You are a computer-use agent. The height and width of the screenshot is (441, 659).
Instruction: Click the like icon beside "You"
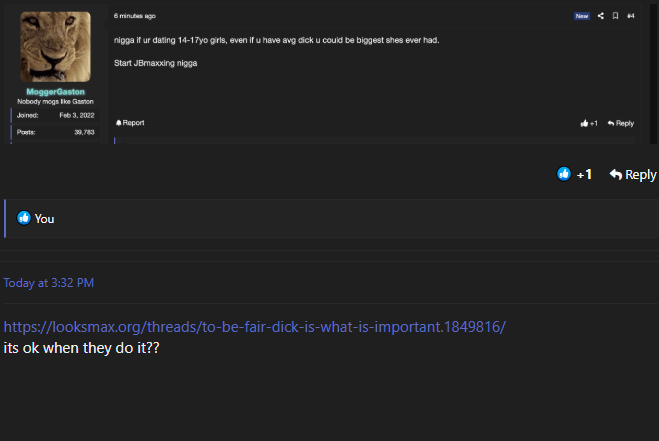pos(24,218)
